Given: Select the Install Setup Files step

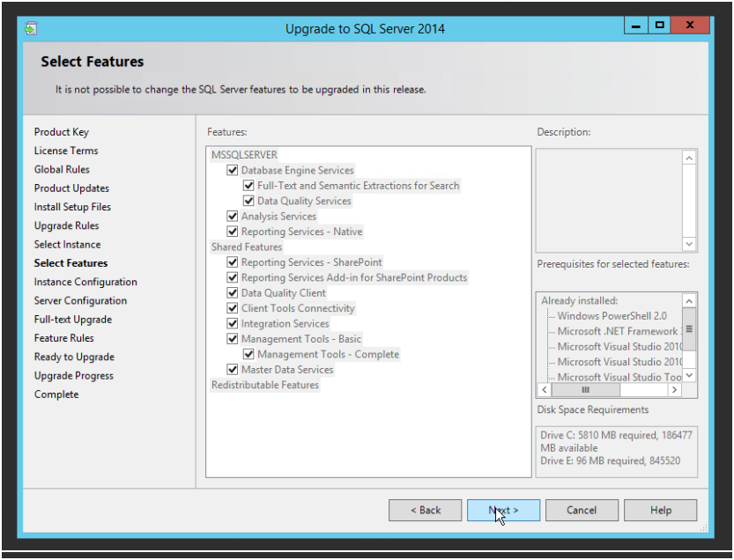Looking at the screenshot, I should pyautogui.click(x=72, y=207).
